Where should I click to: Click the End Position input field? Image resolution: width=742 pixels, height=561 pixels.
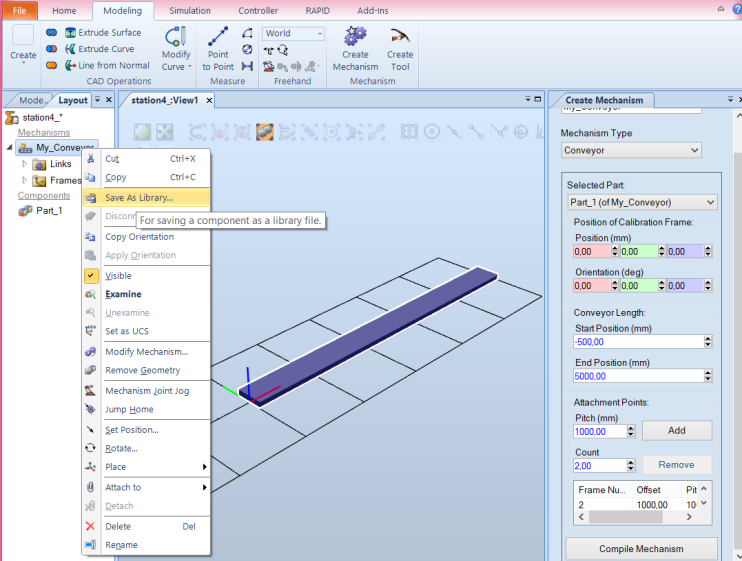point(639,377)
